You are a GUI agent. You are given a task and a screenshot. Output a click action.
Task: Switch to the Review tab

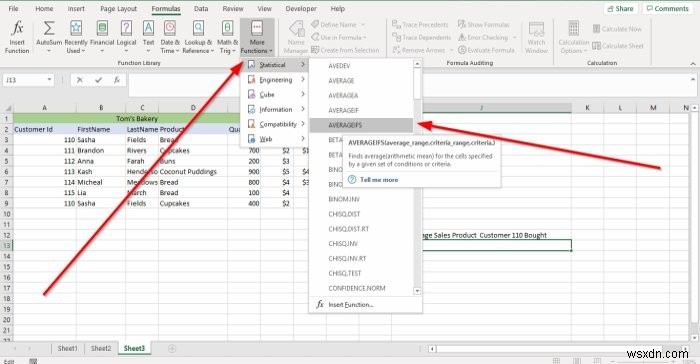tap(233, 8)
